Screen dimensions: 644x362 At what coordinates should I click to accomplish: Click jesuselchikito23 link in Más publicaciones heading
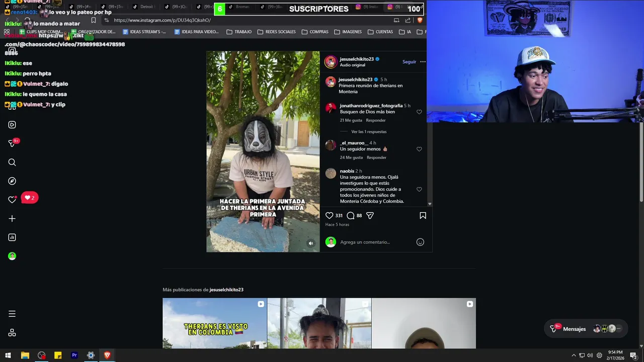(226, 290)
